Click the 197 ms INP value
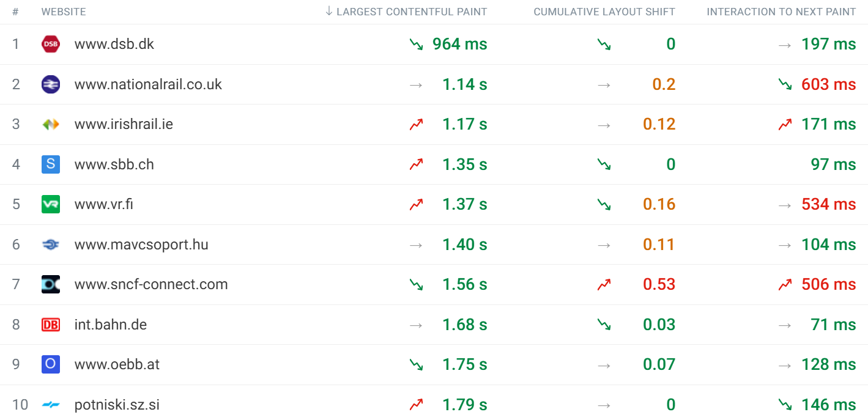The height and width of the screenshot is (420, 868). pos(829,44)
